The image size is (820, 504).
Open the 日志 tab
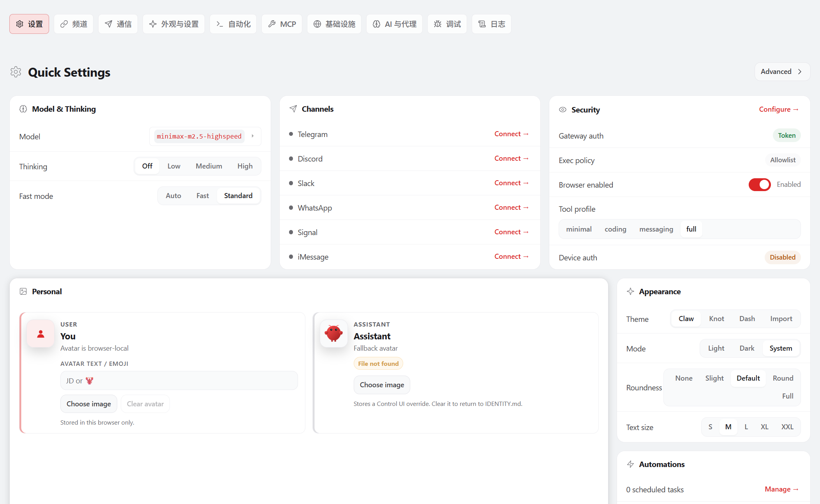pyautogui.click(x=492, y=24)
